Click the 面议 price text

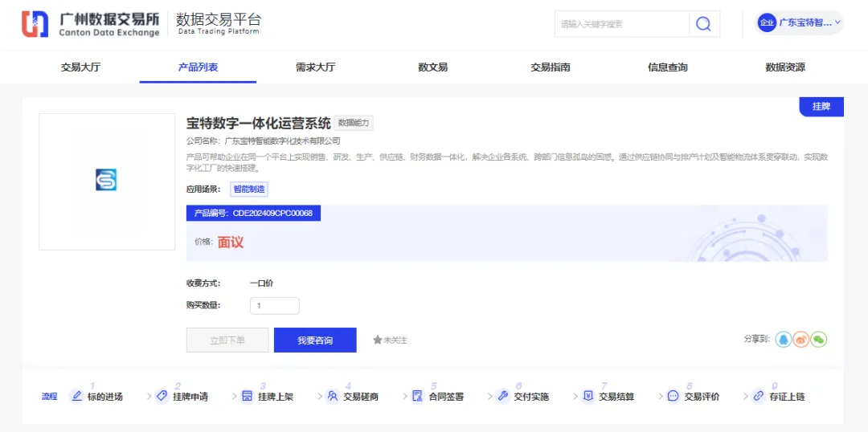pyautogui.click(x=231, y=242)
